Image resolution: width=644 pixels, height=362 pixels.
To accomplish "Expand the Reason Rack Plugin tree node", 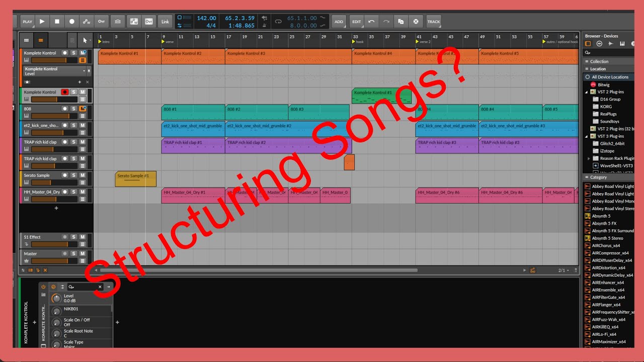I will point(589,158).
